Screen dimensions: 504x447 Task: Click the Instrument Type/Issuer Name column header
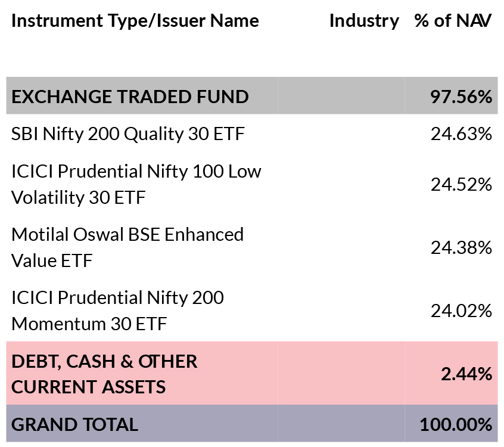pyautogui.click(x=135, y=21)
